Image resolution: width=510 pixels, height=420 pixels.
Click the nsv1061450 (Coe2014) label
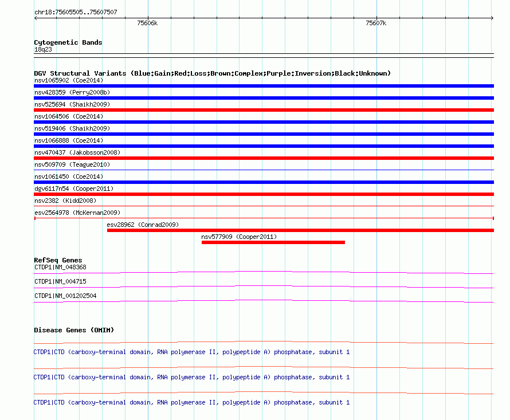point(69,176)
